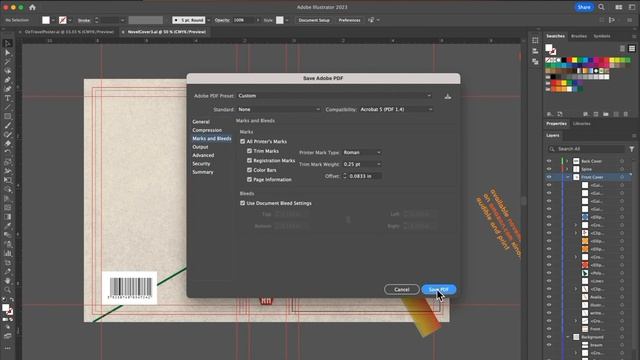Open the Compatibility dropdown
This screenshot has height=360, width=640.
(396, 109)
